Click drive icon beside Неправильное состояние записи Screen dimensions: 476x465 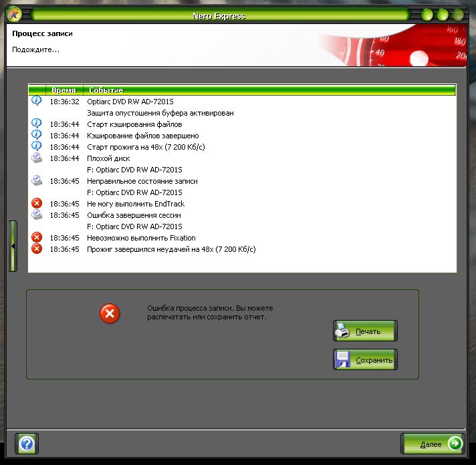click(37, 180)
